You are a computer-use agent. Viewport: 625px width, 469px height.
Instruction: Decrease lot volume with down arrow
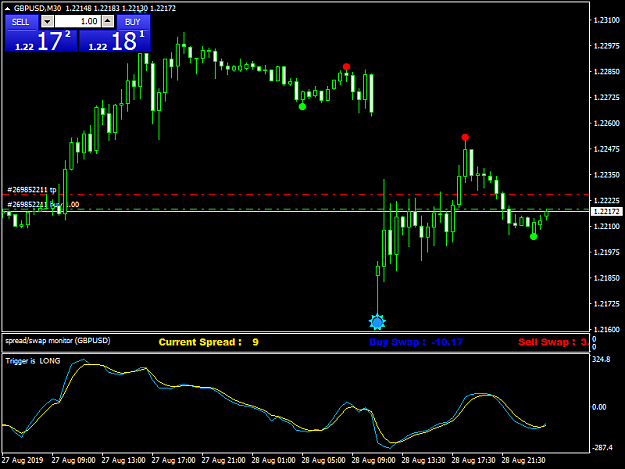(47, 22)
